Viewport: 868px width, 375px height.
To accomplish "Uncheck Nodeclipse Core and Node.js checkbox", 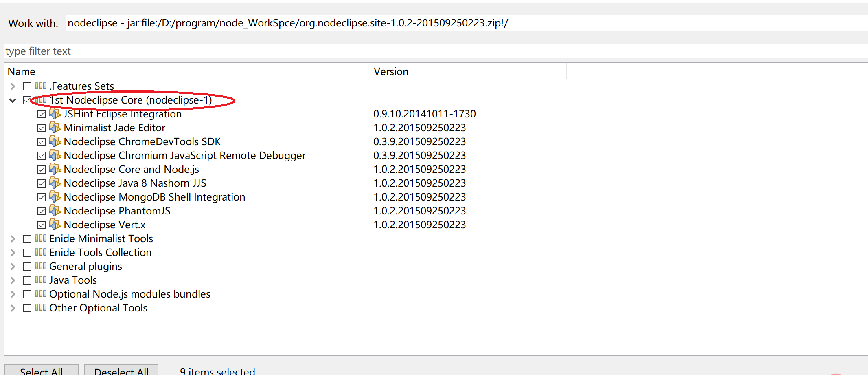I will pos(42,170).
